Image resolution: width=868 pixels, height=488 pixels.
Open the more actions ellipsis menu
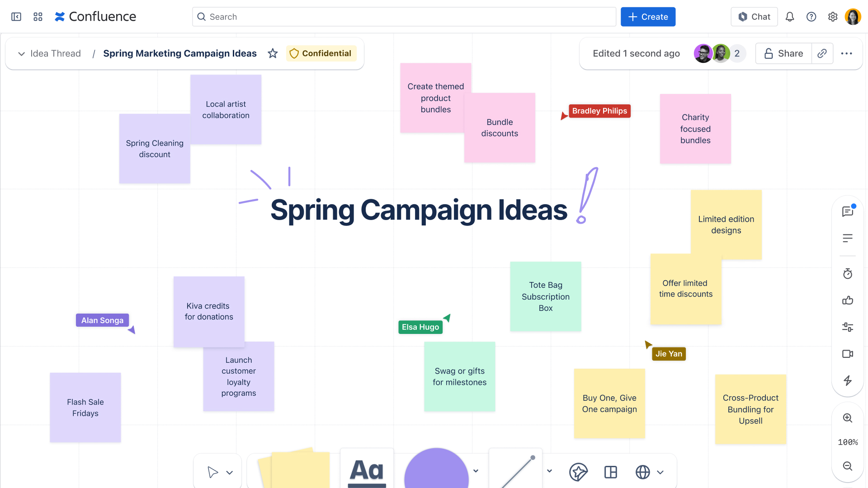pos(847,53)
